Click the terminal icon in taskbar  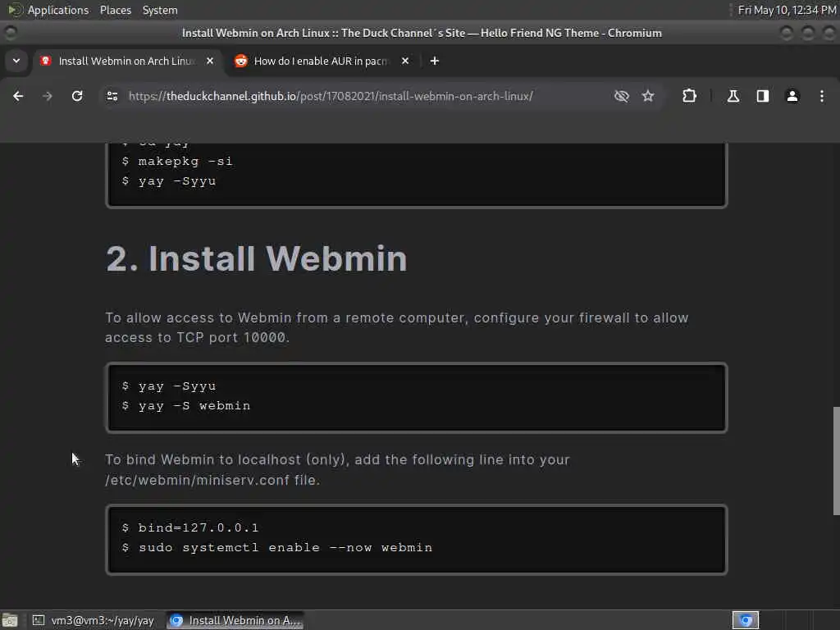pyautogui.click(x=38, y=620)
